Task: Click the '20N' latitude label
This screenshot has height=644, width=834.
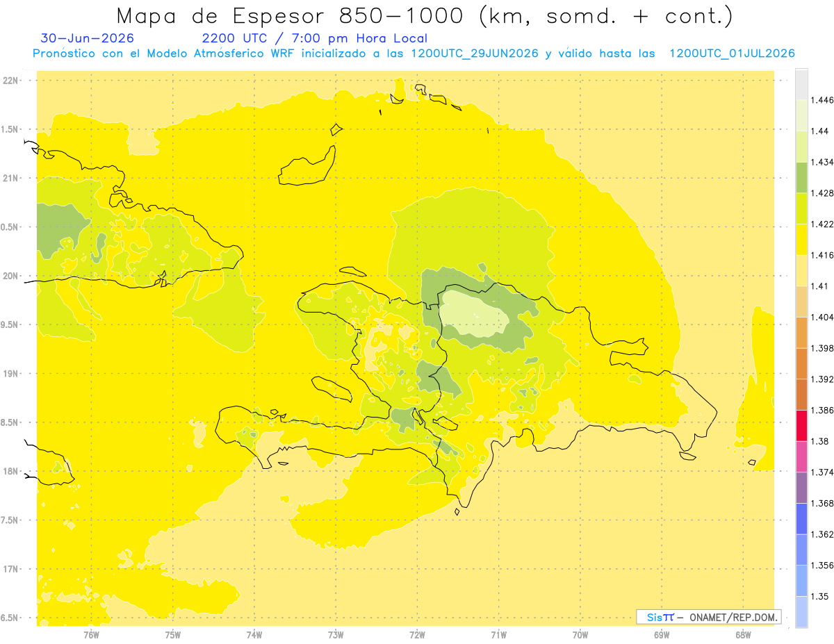Action: [10, 276]
